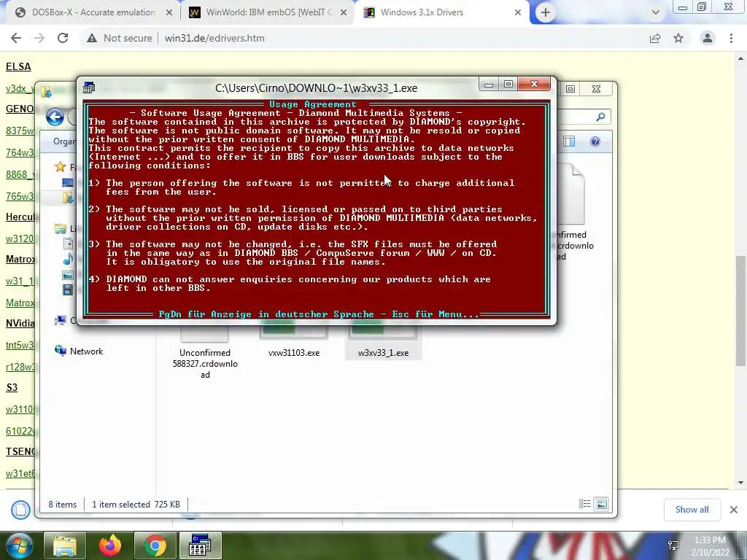Click Explorer Favorites star icon
747x560 pixels.
pyautogui.click(x=60, y=167)
